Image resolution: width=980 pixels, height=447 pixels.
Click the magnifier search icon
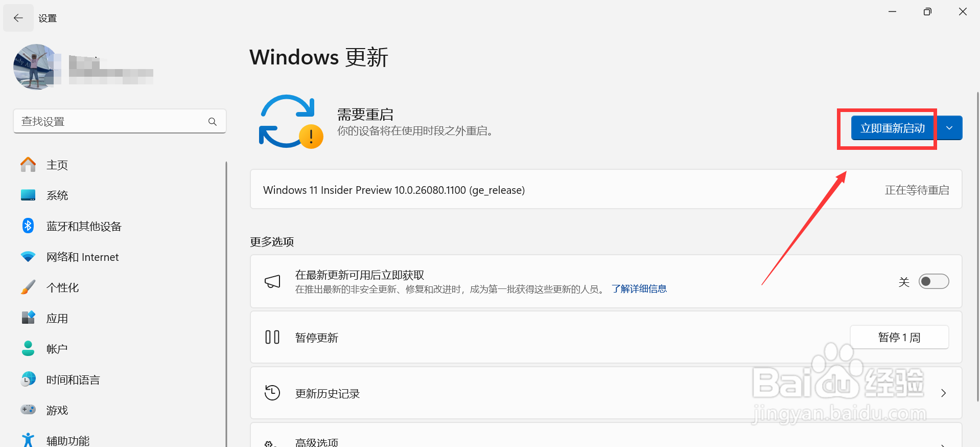click(x=213, y=122)
